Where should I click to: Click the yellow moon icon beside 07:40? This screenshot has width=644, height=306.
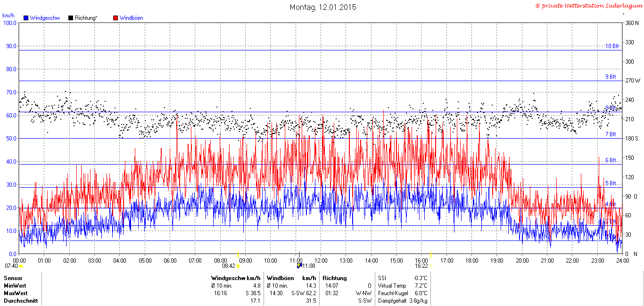click(x=21, y=266)
